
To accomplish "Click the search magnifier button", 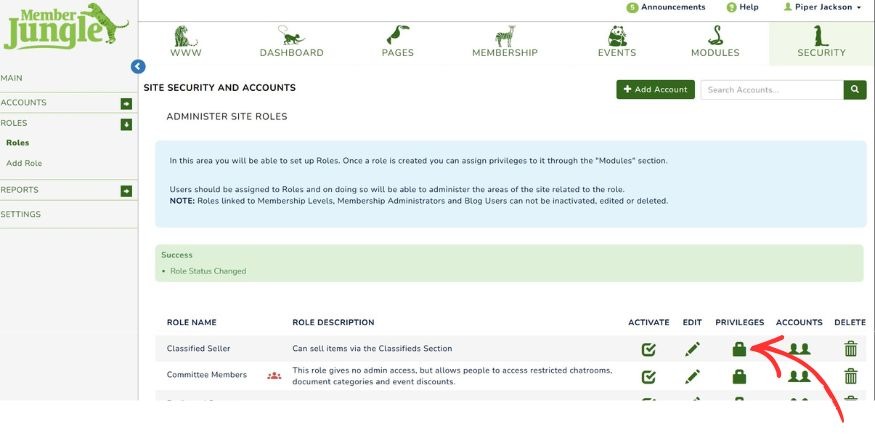I will 855,90.
